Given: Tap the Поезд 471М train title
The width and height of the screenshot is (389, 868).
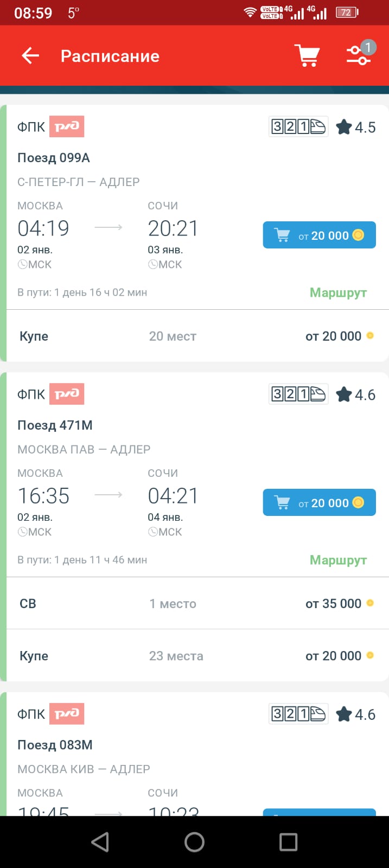Looking at the screenshot, I should 55,425.
